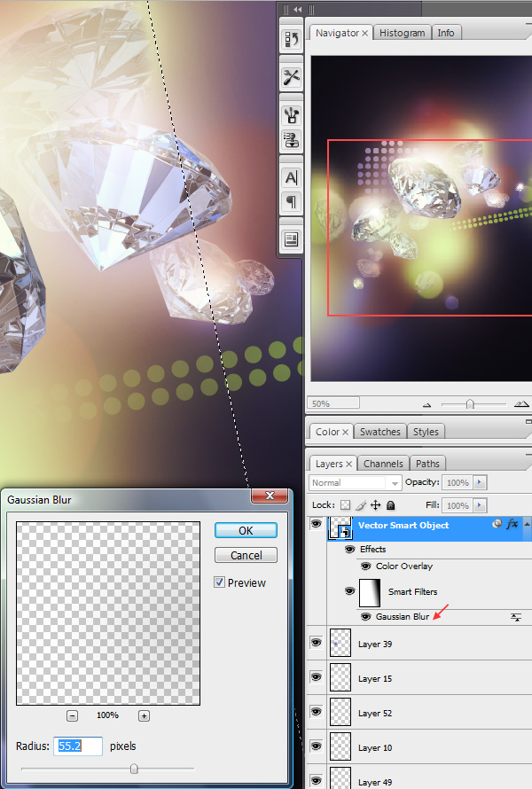Toggle the Preview checkbox in Gaussian Blur

pyautogui.click(x=219, y=582)
